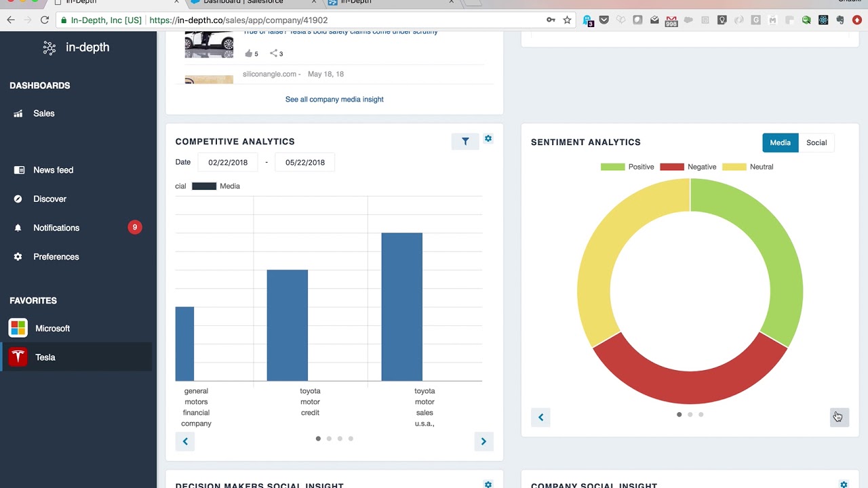
Task: Open Competitive Analytics settings gear
Action: tap(488, 139)
